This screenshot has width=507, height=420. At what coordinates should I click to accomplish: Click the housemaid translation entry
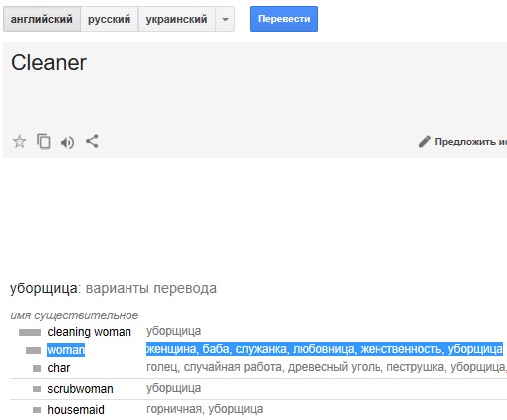[x=76, y=410]
